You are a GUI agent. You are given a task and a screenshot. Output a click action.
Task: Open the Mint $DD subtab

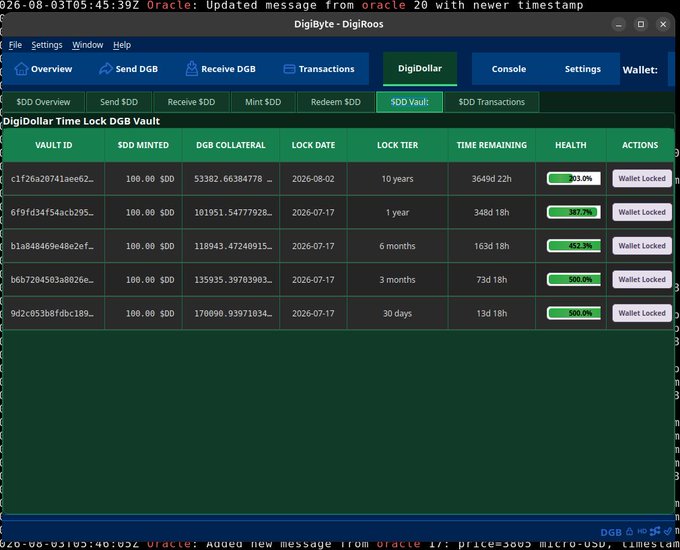click(263, 102)
